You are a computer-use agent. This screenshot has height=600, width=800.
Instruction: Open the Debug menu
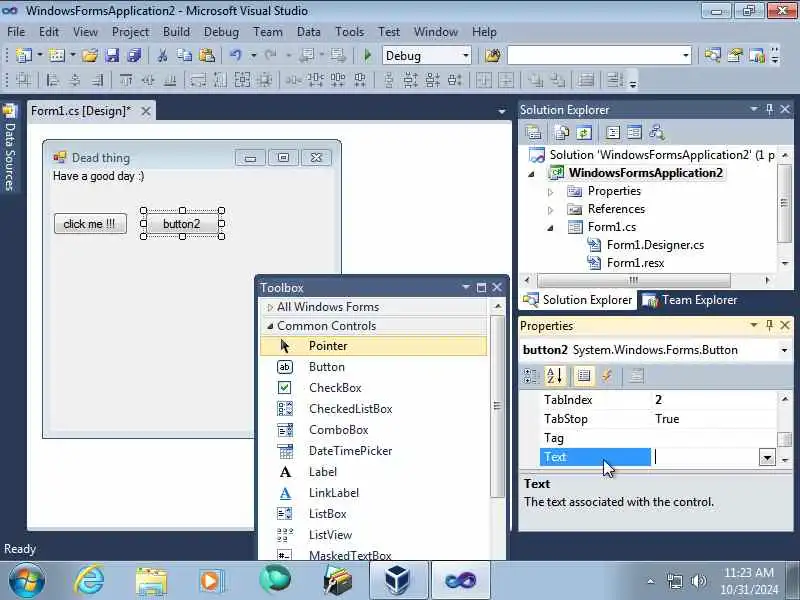(x=221, y=32)
